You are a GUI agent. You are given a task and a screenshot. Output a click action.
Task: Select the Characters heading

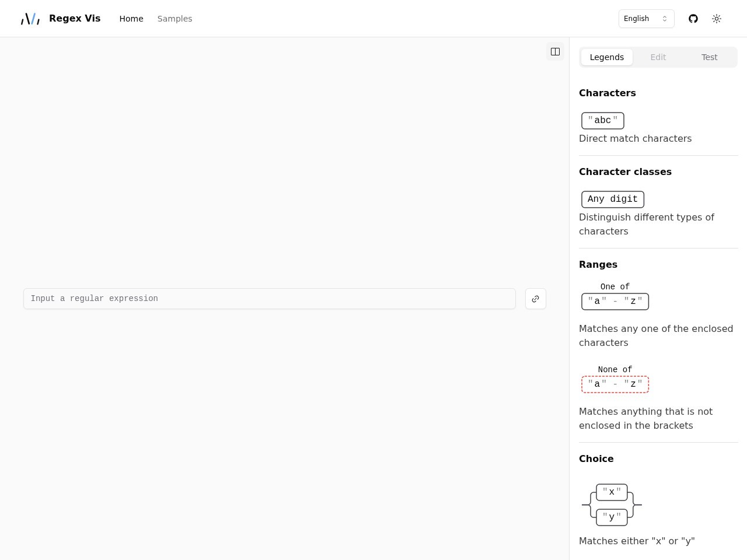608,93
